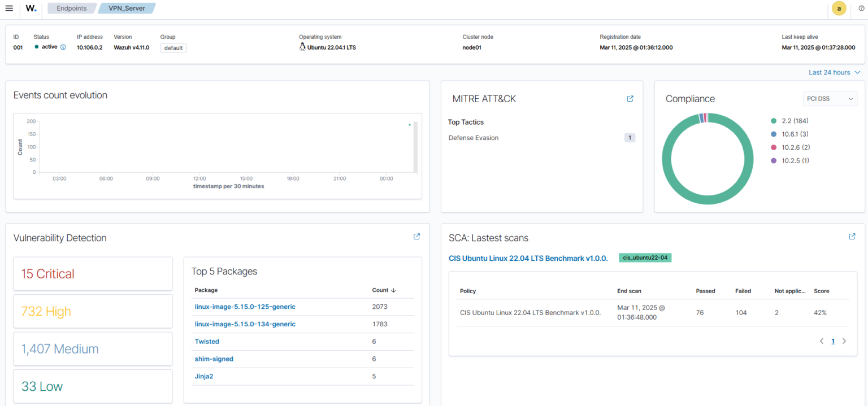Open MITRE ATT&CK details via external link icon
This screenshot has height=406, width=868.
(x=630, y=98)
